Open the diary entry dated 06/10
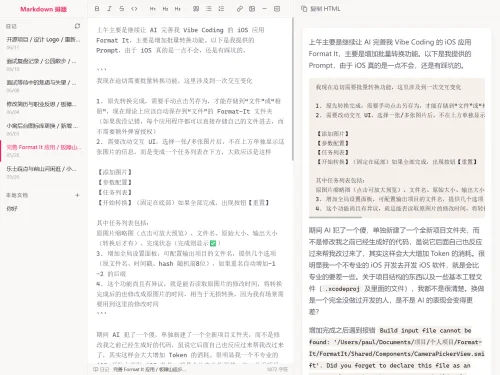Viewport: 500px width, 375px height. (x=43, y=65)
